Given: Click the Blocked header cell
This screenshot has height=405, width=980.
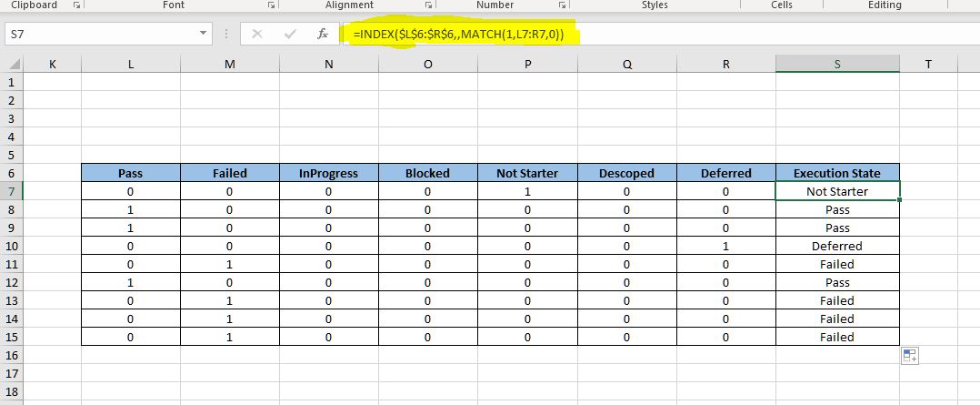Looking at the screenshot, I should tap(428, 173).
